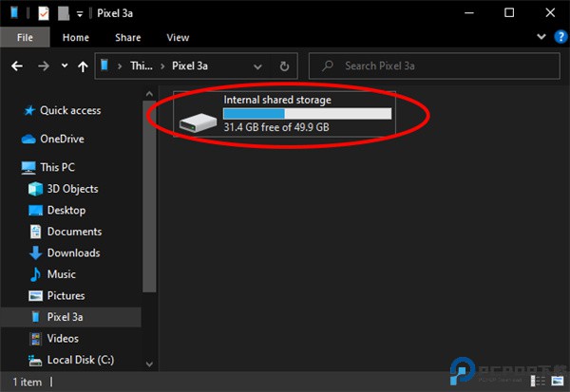Expand the ribbon using the chevron
The image size is (570, 392).
[x=543, y=38]
